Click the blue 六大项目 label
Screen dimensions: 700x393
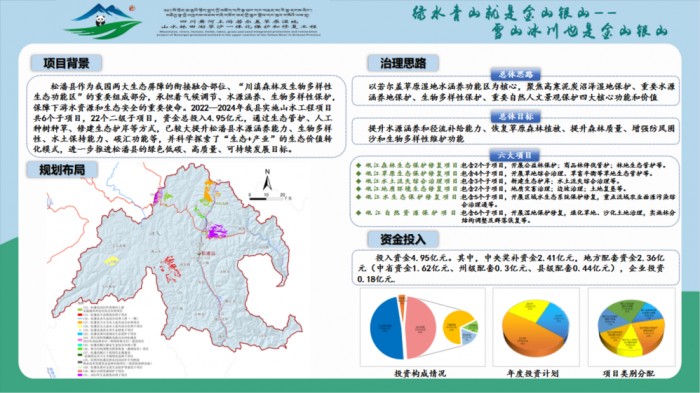pos(515,155)
